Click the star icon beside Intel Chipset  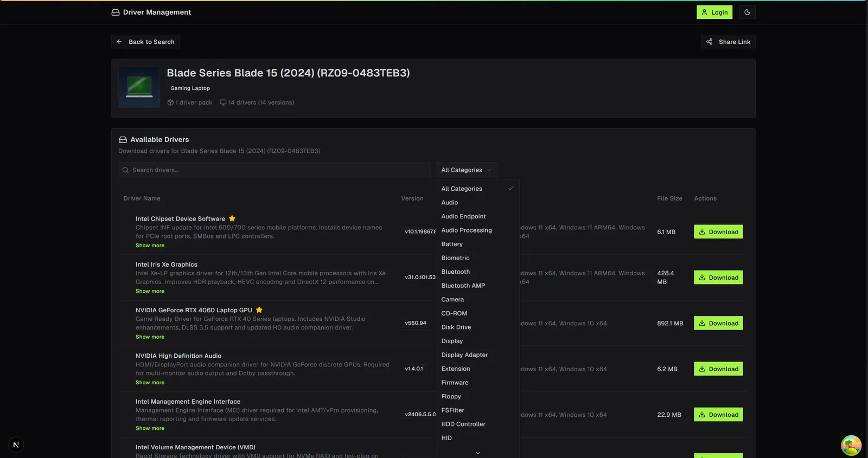click(232, 218)
